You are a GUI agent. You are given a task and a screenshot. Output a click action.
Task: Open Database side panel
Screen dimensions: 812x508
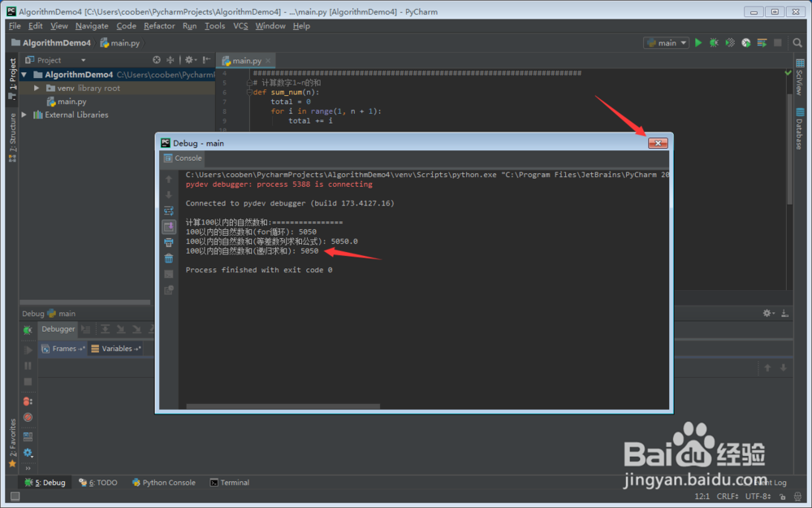coord(800,128)
